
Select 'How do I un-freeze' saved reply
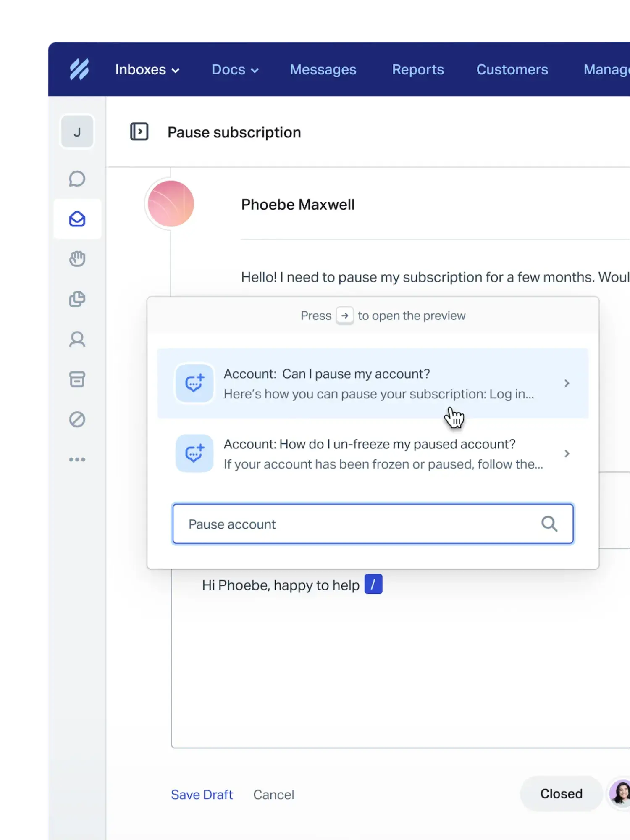click(x=373, y=454)
